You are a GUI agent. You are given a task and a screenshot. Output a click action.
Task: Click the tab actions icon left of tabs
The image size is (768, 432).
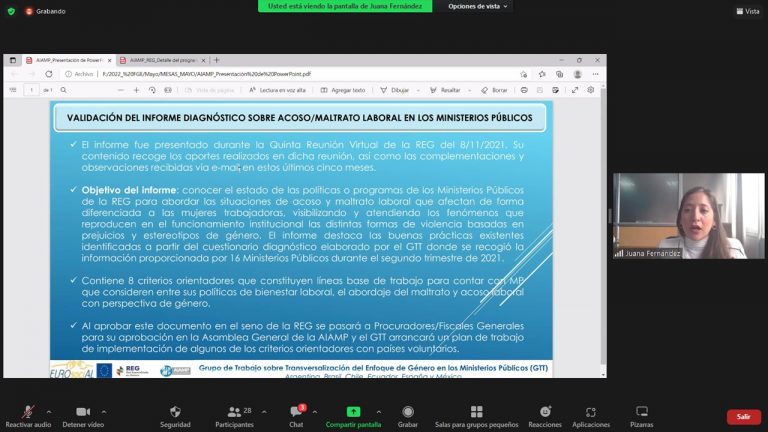pyautogui.click(x=13, y=60)
